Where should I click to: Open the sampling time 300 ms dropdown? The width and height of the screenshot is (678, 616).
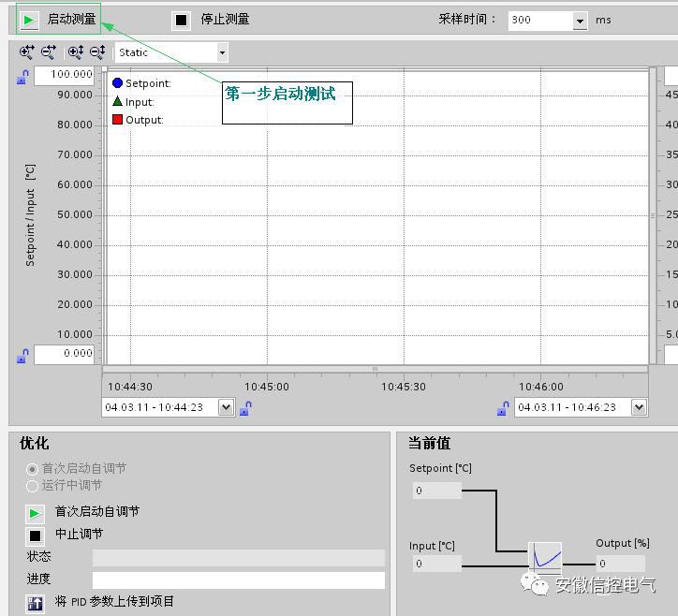(x=580, y=21)
